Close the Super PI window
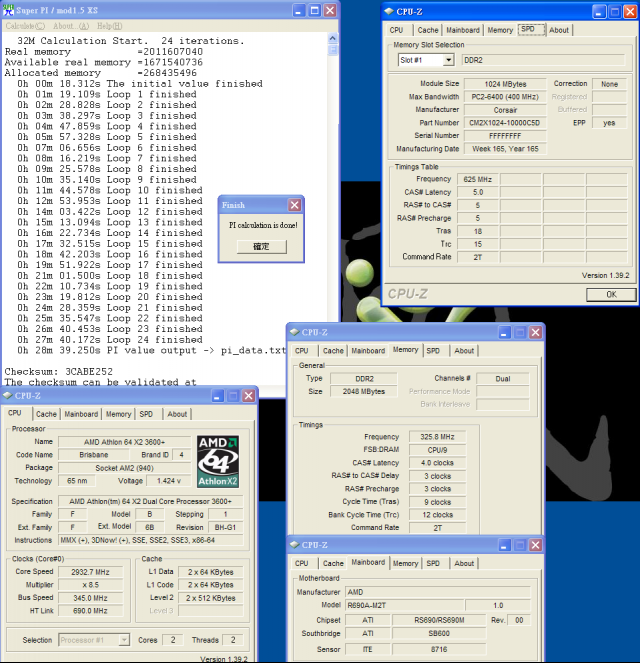 (x=330, y=11)
